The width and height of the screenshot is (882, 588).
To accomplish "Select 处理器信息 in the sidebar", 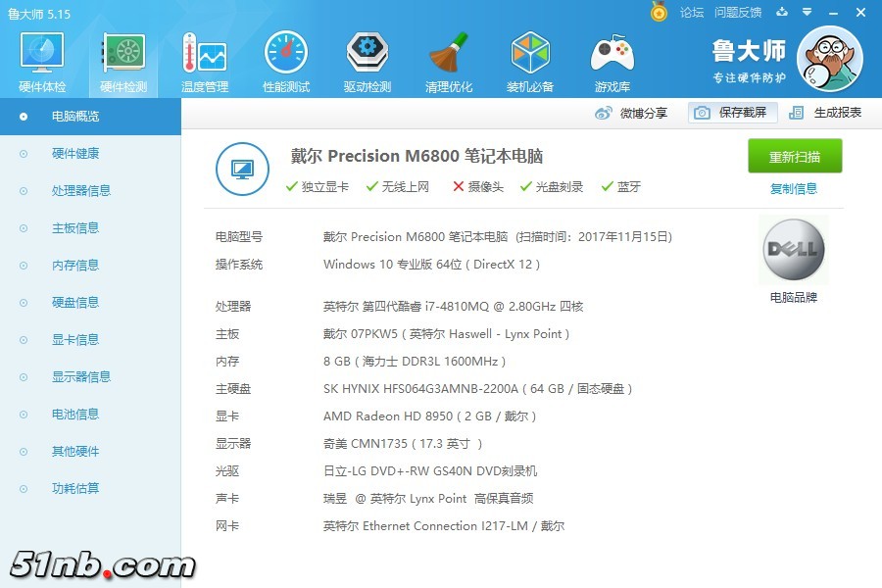I will (x=80, y=191).
